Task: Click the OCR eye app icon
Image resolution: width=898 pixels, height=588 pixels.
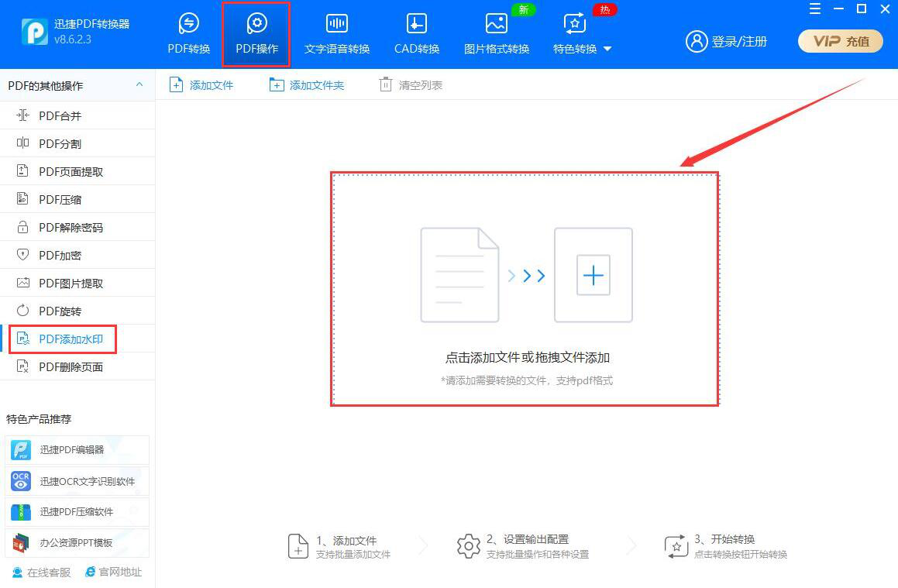Action: pyautogui.click(x=21, y=481)
